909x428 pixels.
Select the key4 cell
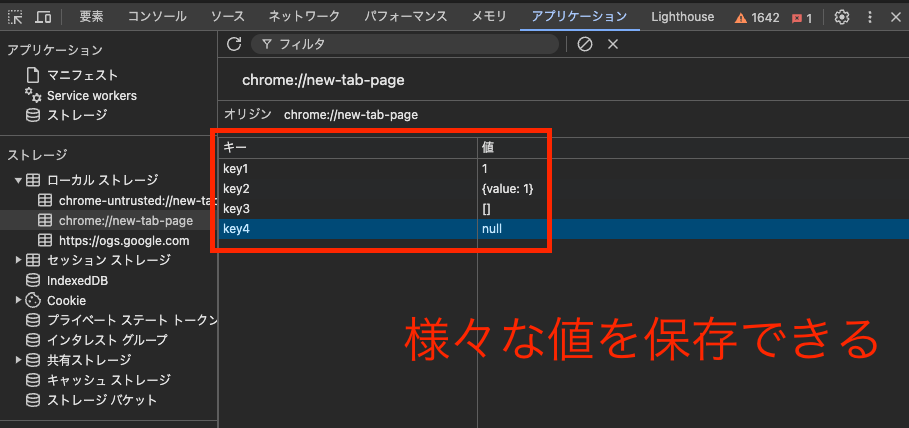tap(348, 228)
